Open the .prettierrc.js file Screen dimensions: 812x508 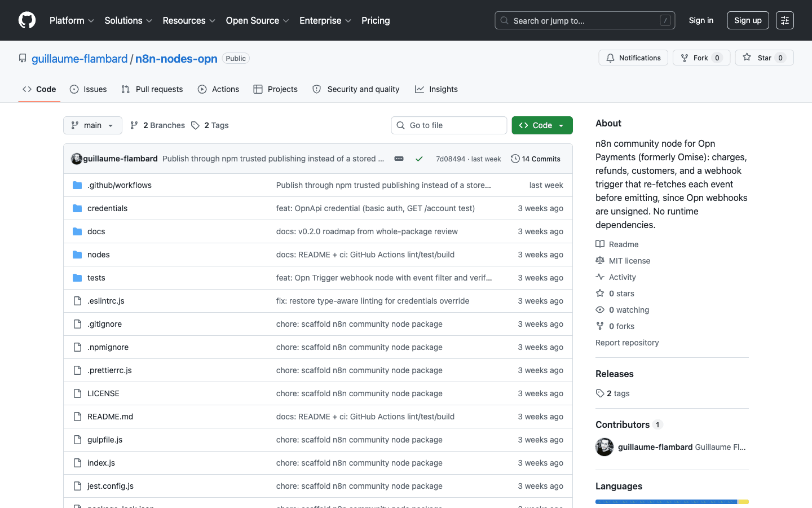coord(109,370)
